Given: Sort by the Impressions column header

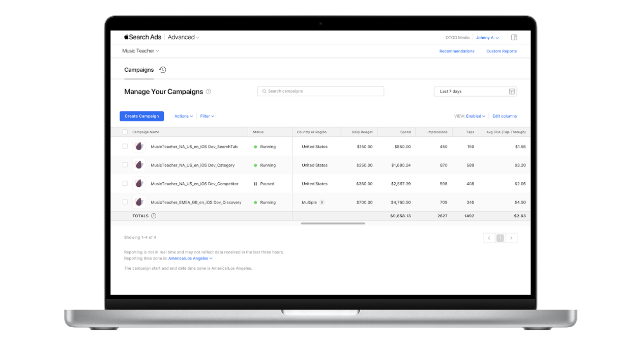Looking at the screenshot, I should (x=437, y=132).
